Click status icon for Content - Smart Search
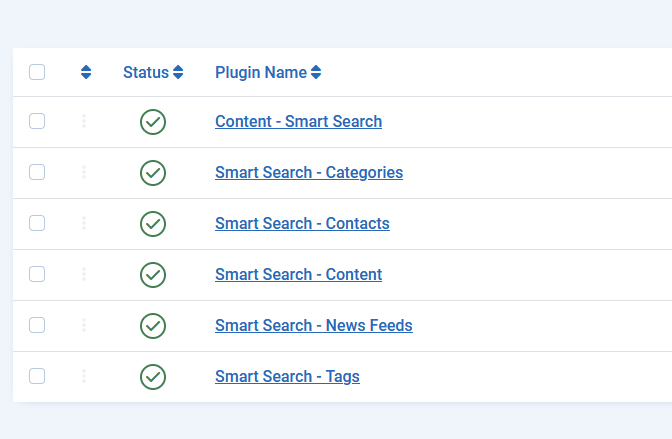This screenshot has height=439, width=672. [x=153, y=122]
